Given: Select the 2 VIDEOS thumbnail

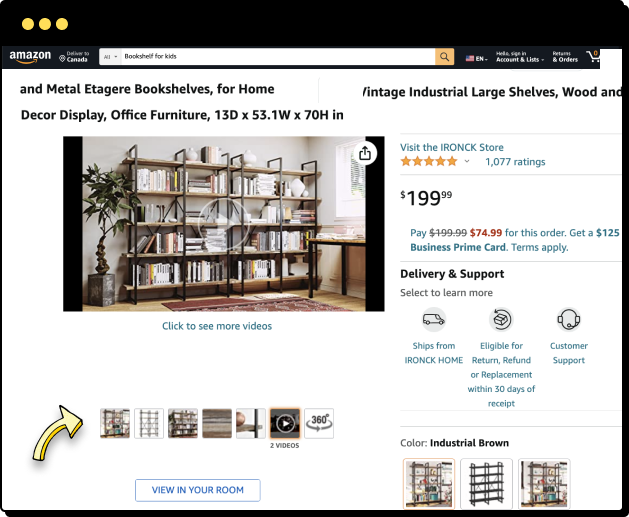Looking at the screenshot, I should click(285, 423).
